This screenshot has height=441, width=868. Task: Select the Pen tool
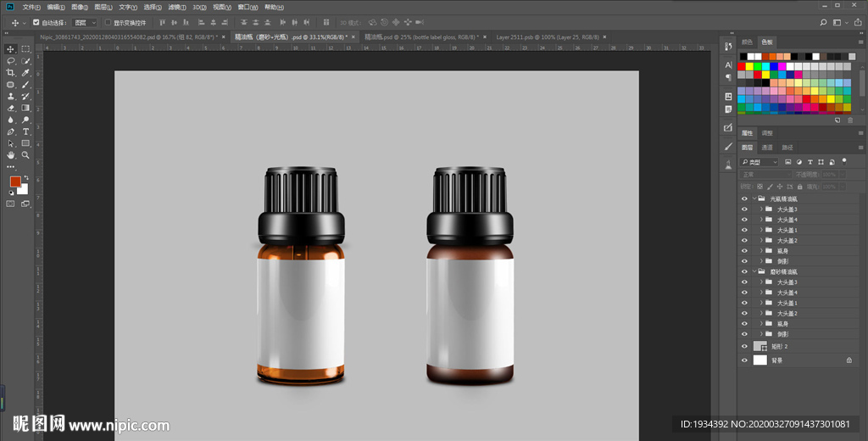11,131
